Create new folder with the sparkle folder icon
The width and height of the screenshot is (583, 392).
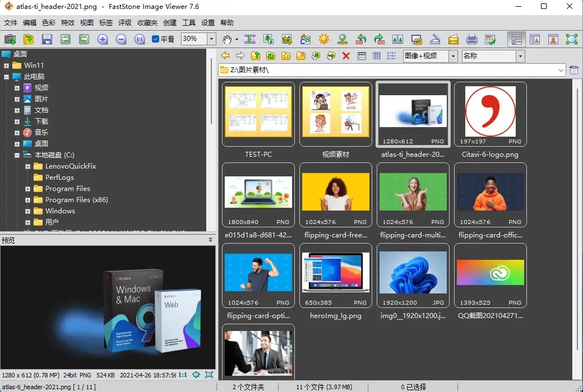click(x=301, y=56)
